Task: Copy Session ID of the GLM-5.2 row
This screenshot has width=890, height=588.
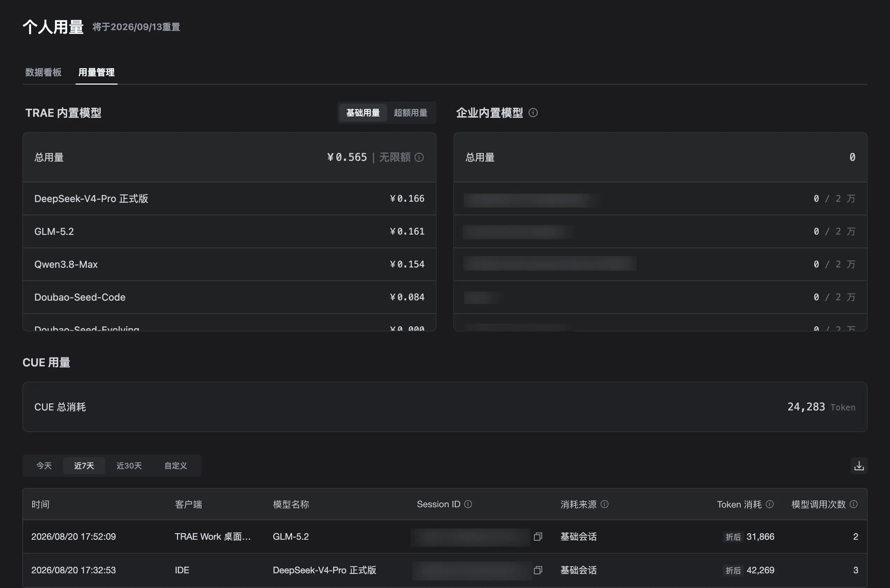Action: pos(538,537)
